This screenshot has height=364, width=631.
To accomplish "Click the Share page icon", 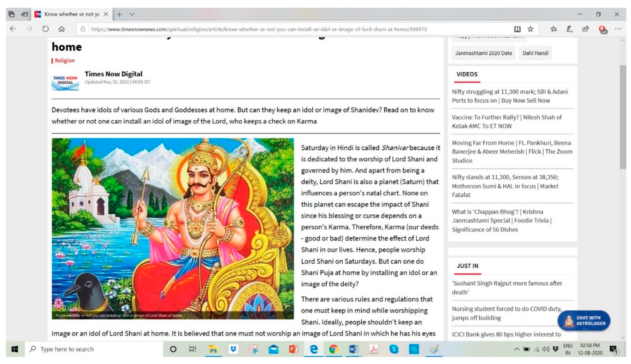I will tap(585, 29).
